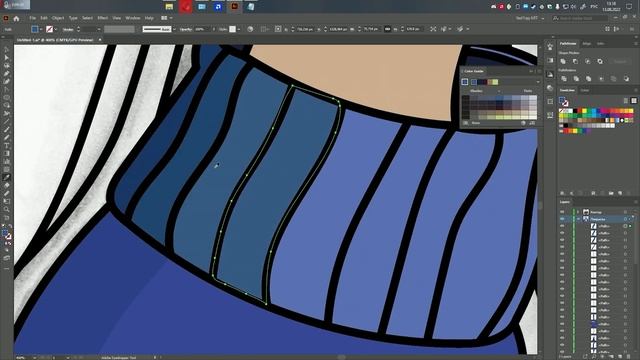This screenshot has width=640, height=360.
Task: Switch to the Color tab beside Swatches
Action: click(585, 90)
